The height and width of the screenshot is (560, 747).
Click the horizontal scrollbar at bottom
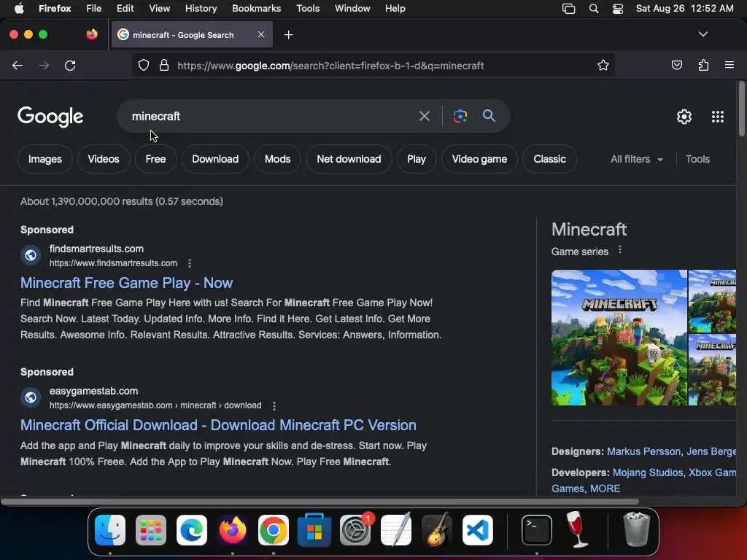coord(320,502)
